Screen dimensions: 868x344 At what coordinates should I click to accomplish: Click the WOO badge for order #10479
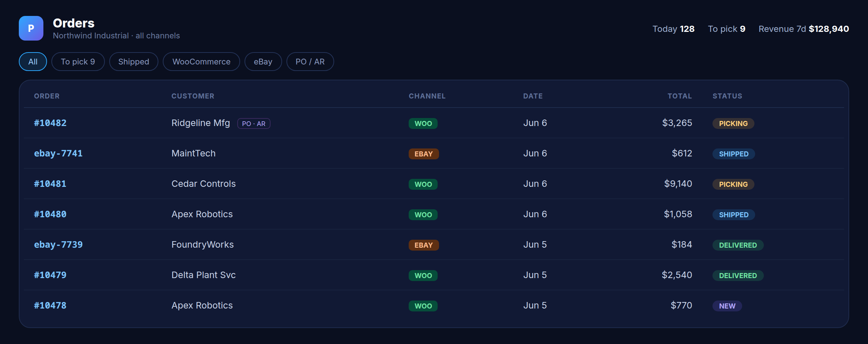[423, 276]
